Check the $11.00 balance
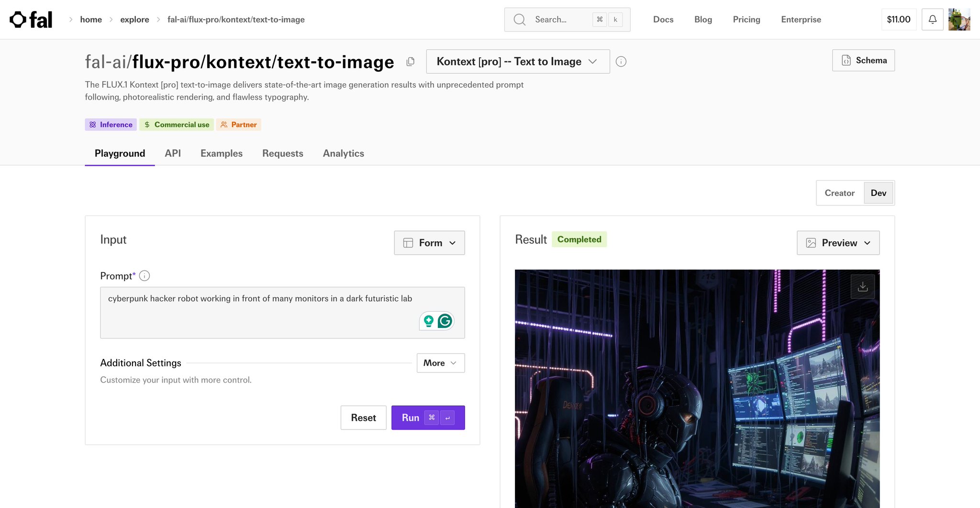The width and height of the screenshot is (980, 508). (899, 20)
